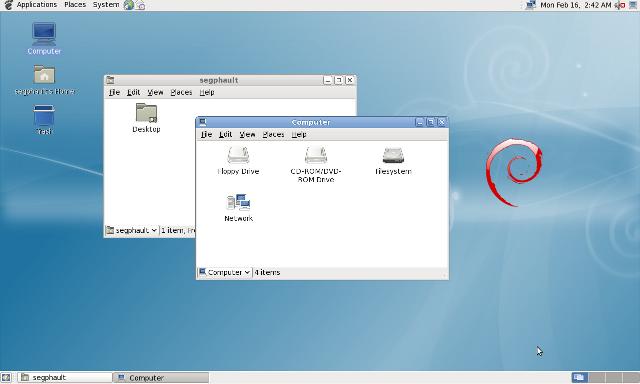
Task: Close the segphault window
Action: (x=350, y=80)
